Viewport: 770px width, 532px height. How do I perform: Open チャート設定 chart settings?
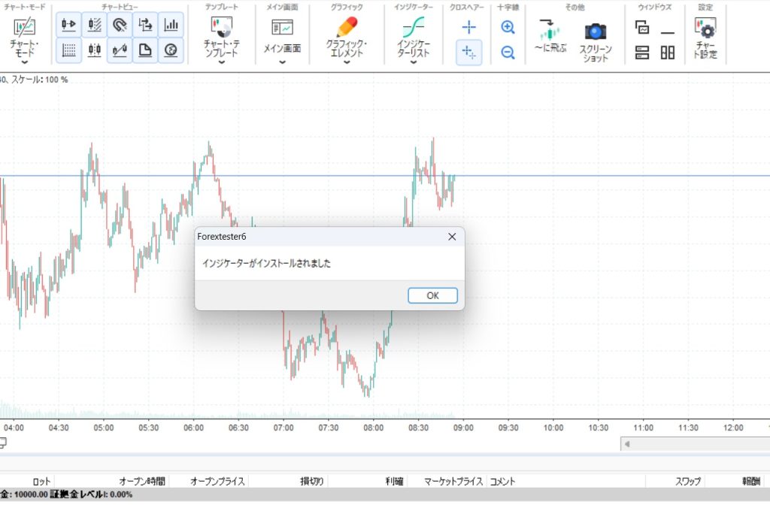(x=705, y=38)
